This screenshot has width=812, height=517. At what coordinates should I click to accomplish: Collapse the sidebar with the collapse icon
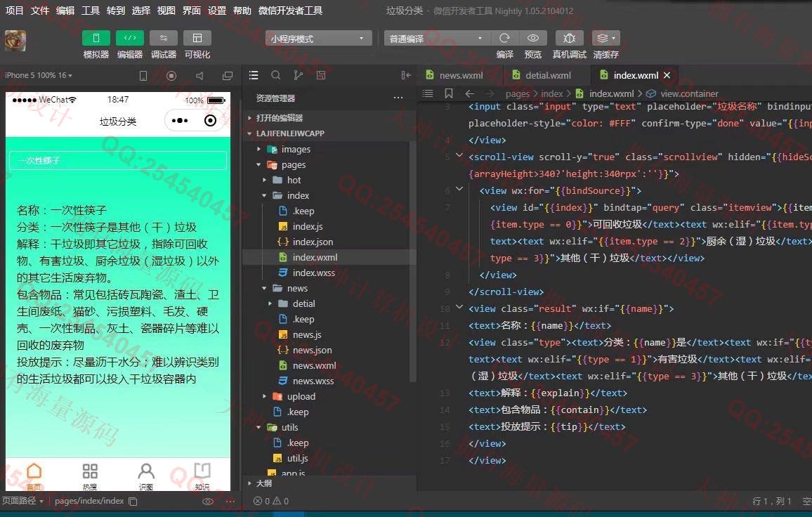406,76
